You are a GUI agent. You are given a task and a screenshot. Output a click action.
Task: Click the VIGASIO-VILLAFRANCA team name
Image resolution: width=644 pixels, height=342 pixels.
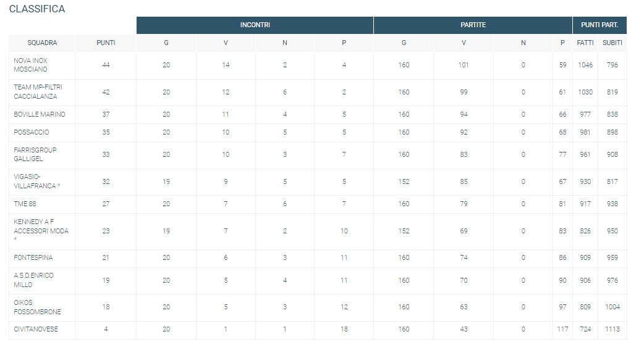(36, 181)
